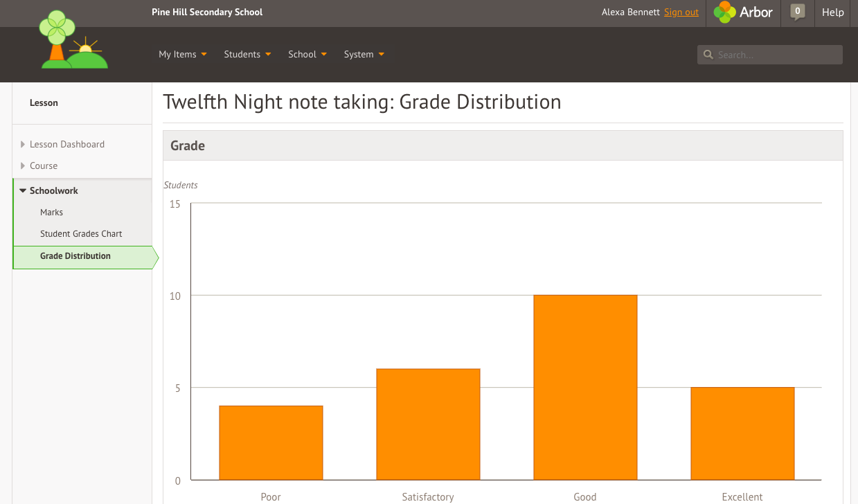The height and width of the screenshot is (504, 858).
Task: Click the magnifier icon in search box
Action: pyautogui.click(x=708, y=55)
